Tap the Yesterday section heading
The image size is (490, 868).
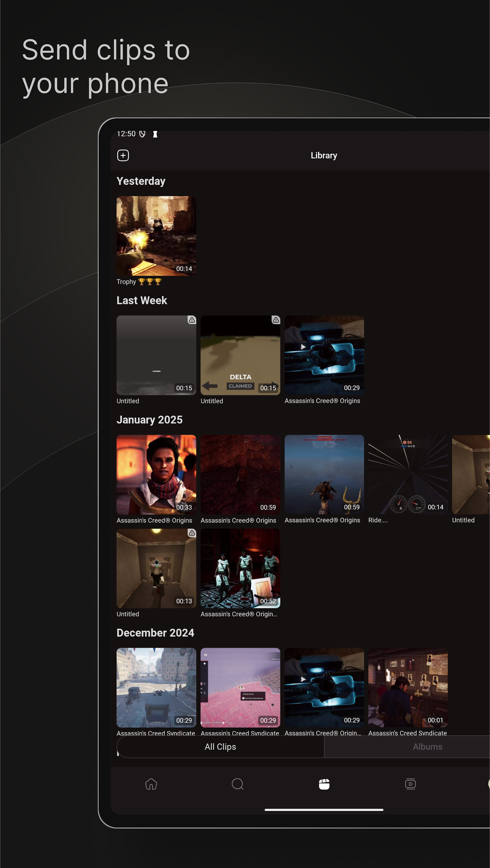[141, 181]
